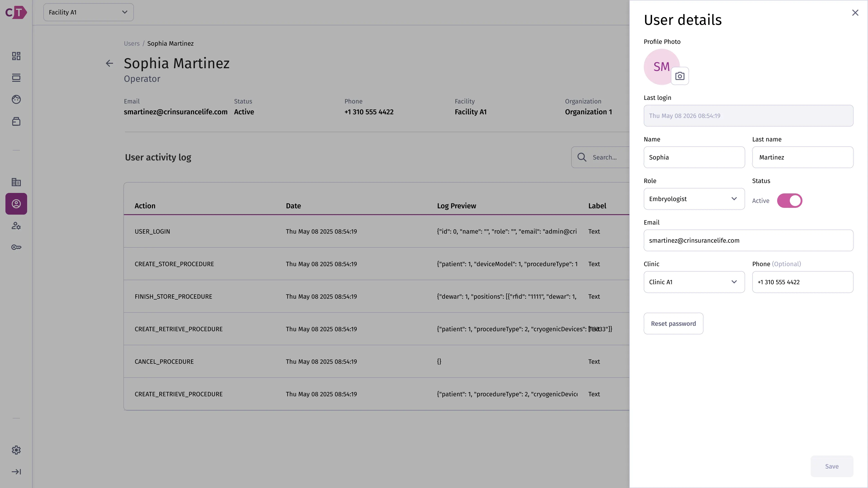Click the SM profile avatar
Screen dimensions: 868x488
click(x=661, y=67)
